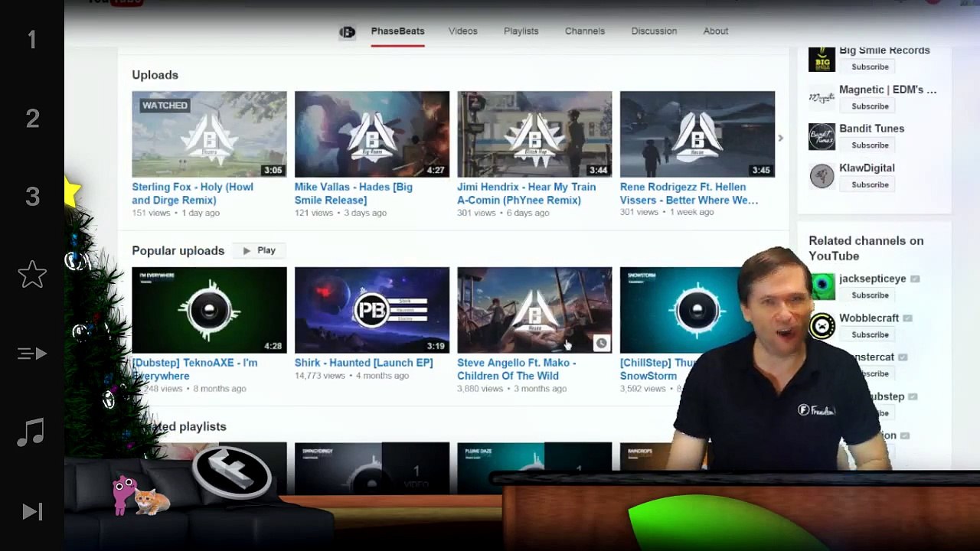The height and width of the screenshot is (551, 980).
Task: Open the PhaseBeats home tab
Action: (x=397, y=31)
